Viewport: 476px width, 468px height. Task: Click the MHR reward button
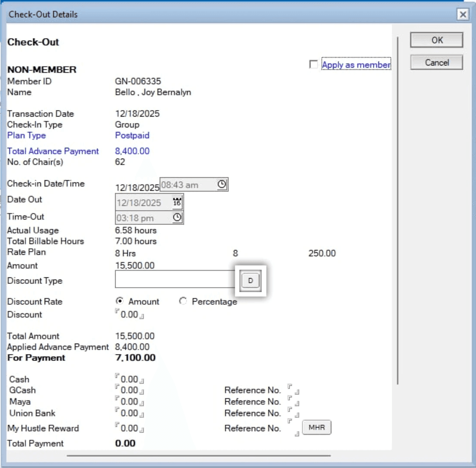317,427
